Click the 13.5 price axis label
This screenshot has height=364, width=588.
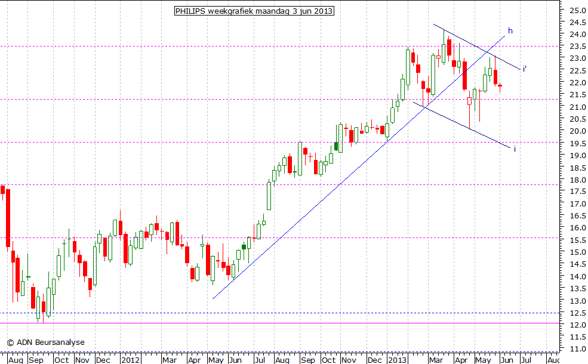(x=577, y=289)
